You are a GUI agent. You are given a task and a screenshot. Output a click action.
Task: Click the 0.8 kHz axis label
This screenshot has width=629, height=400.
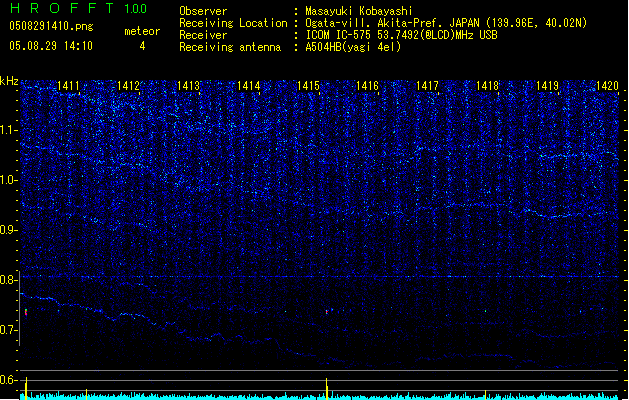[9, 280]
